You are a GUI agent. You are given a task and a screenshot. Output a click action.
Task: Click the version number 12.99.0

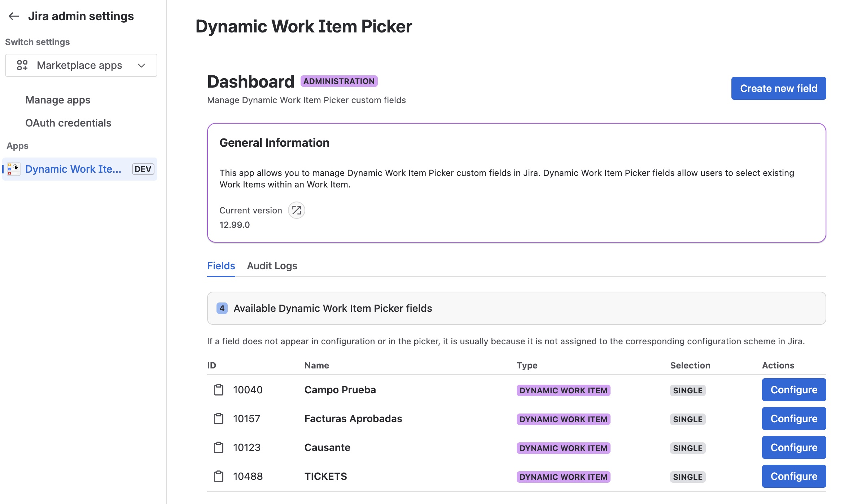(x=235, y=225)
